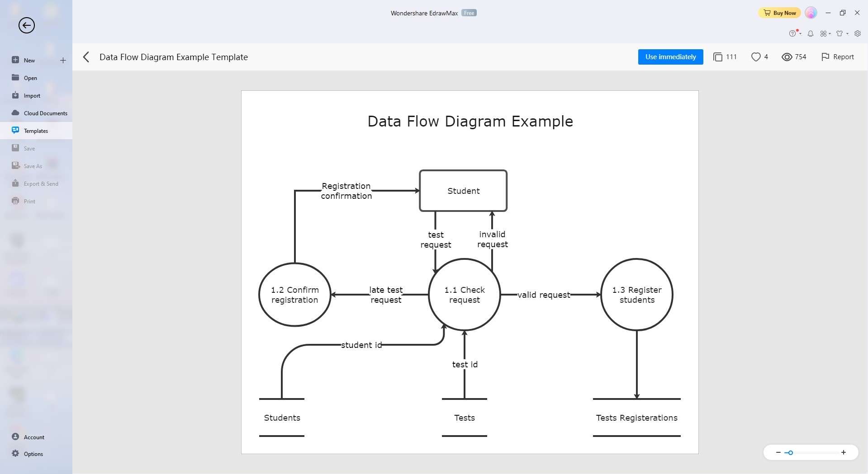Image resolution: width=868 pixels, height=474 pixels.
Task: Click the zoom slider handle
Action: 790,452
